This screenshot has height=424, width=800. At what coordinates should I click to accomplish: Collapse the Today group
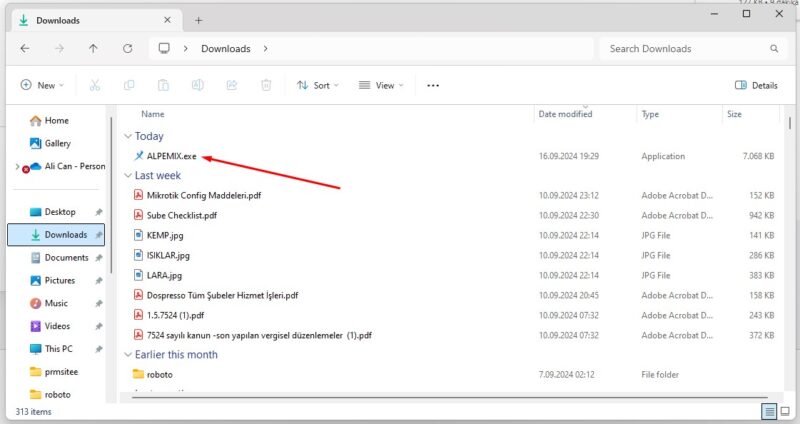[127, 136]
